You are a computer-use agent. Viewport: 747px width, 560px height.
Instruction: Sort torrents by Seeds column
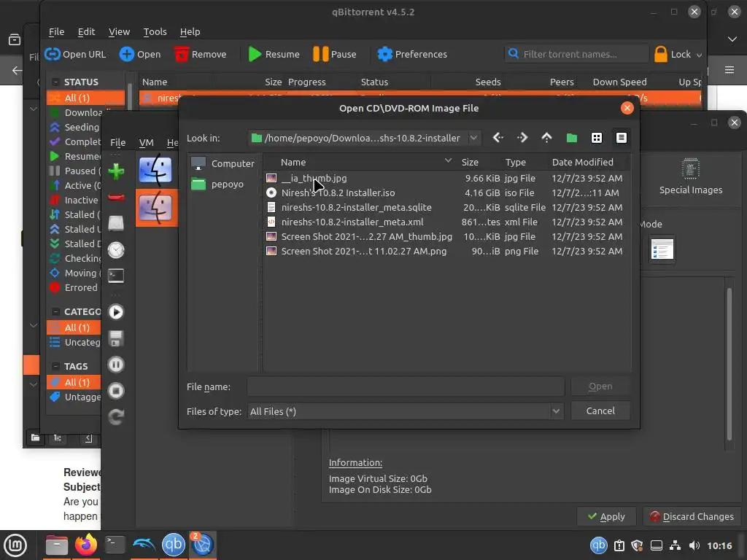[x=488, y=82]
